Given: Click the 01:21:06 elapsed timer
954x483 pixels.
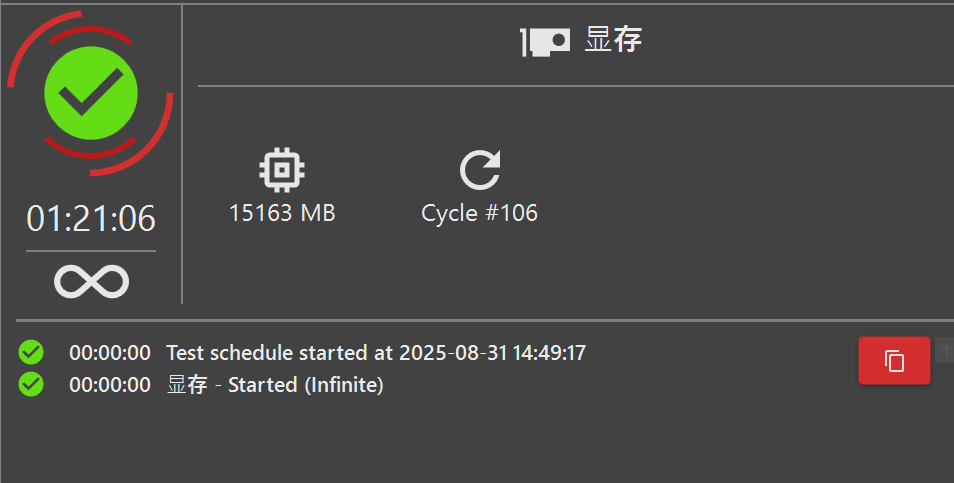Looking at the screenshot, I should pyautogui.click(x=91, y=218).
